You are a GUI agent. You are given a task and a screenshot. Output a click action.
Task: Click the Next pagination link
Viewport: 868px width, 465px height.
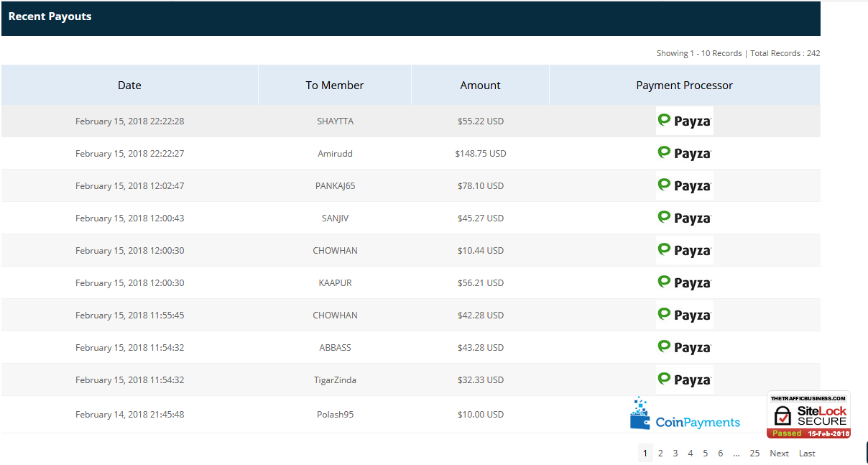click(x=779, y=454)
